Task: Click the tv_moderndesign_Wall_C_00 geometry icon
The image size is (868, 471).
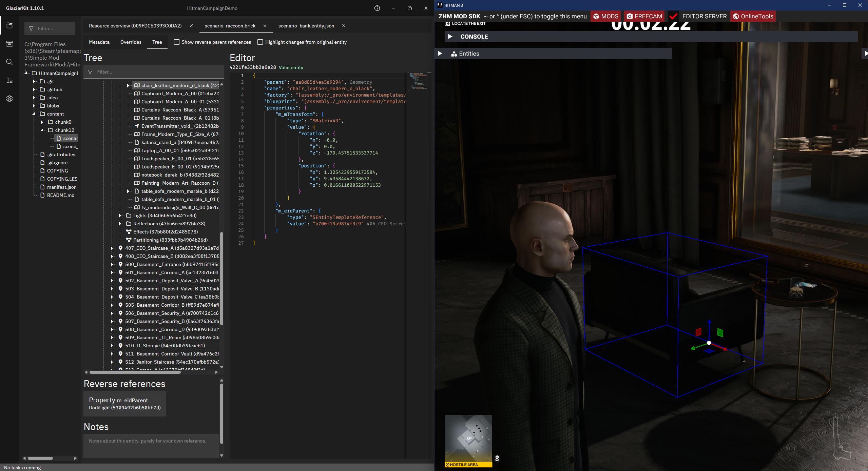Action: click(x=137, y=207)
